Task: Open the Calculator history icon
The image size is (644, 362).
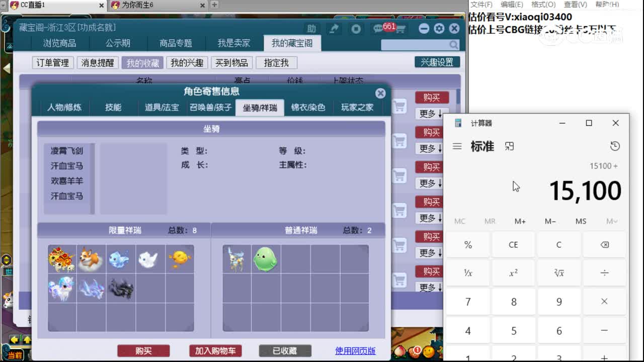Action: [x=615, y=146]
